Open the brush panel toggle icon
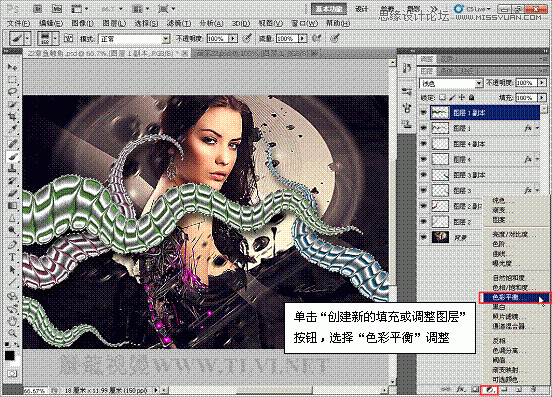This screenshot has height=397, width=552. (x=69, y=38)
